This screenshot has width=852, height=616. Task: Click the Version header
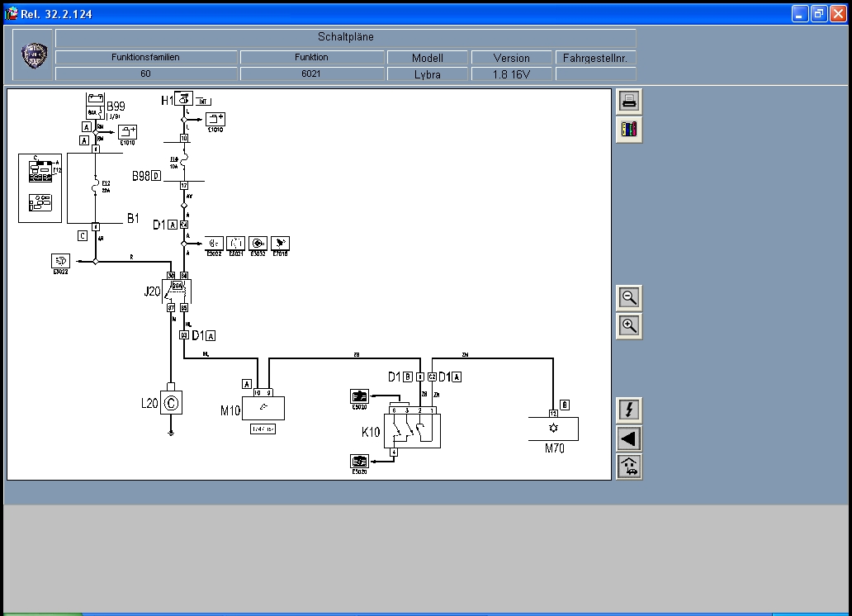coord(511,58)
